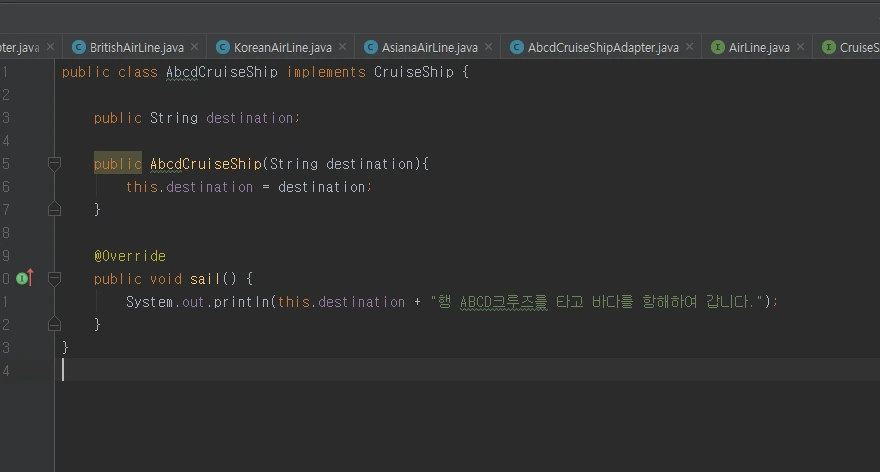880x472 pixels.
Task: Close the AbcdCruiseShipAdapter.java tab
Action: (x=689, y=47)
